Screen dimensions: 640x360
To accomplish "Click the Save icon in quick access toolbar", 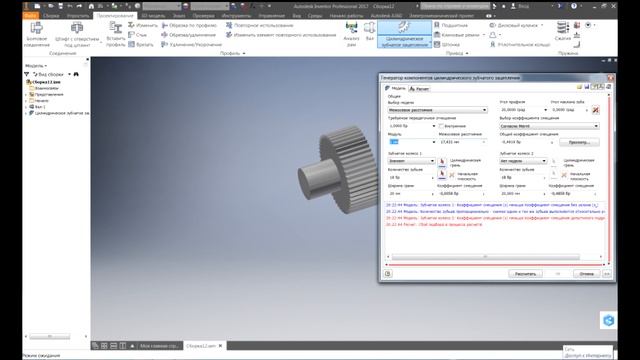I will click(60, 6).
